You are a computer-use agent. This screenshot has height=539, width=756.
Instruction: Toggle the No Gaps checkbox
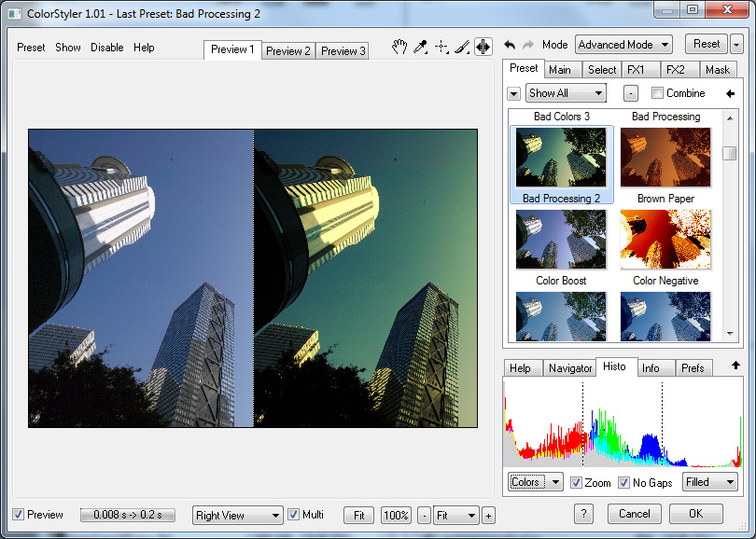[623, 483]
